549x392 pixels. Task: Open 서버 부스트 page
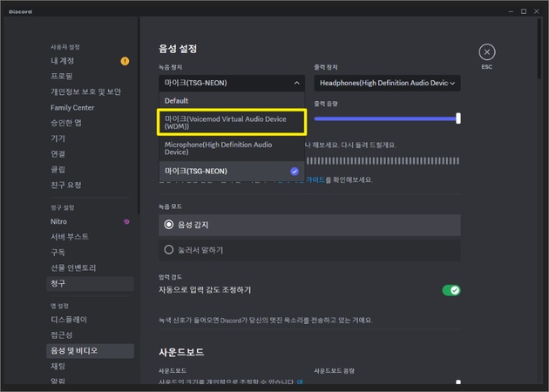[x=70, y=237]
